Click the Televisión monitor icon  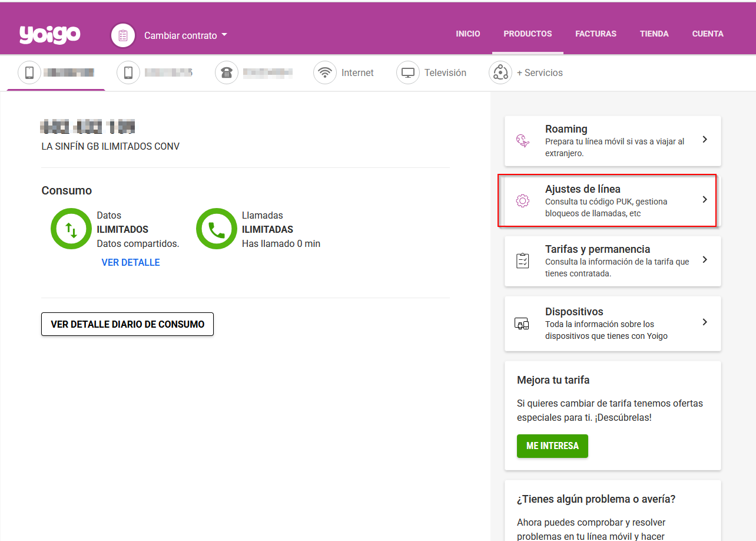(x=407, y=72)
